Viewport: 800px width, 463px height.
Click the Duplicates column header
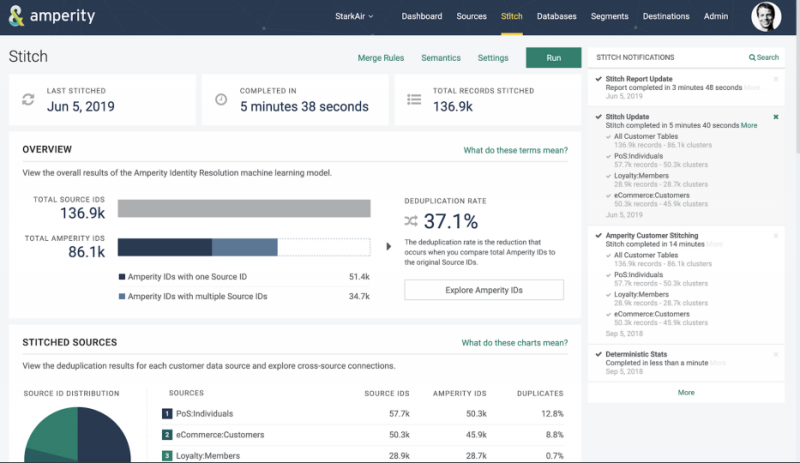[x=540, y=393]
